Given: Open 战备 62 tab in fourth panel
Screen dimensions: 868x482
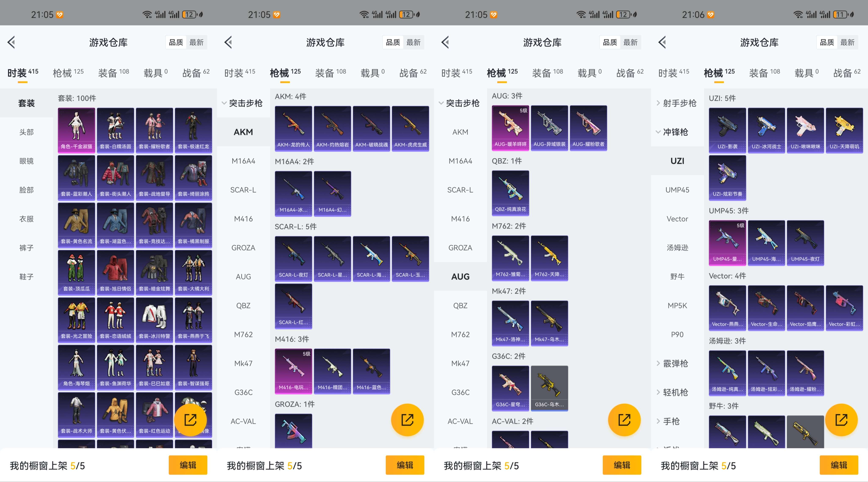Looking at the screenshot, I should pos(847,73).
